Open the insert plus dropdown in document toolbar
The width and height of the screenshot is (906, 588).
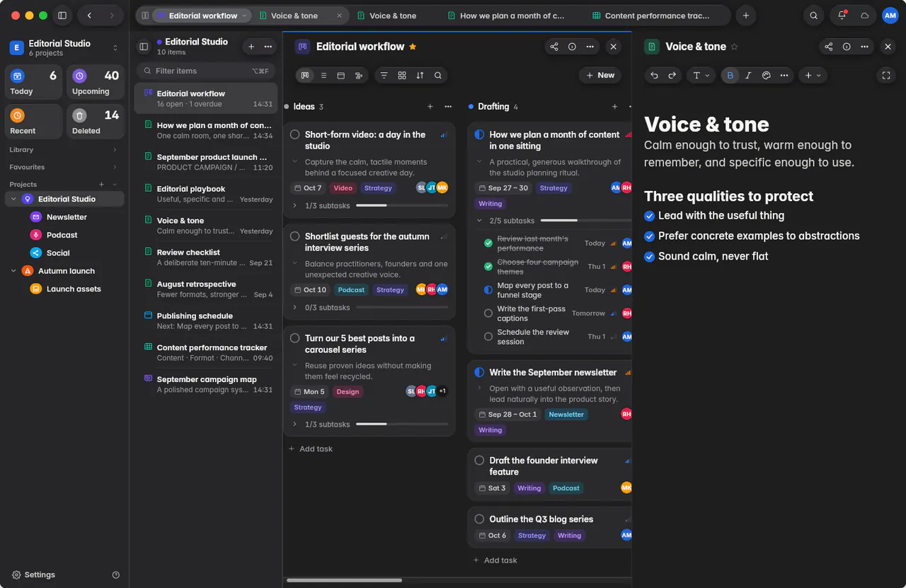coord(813,75)
